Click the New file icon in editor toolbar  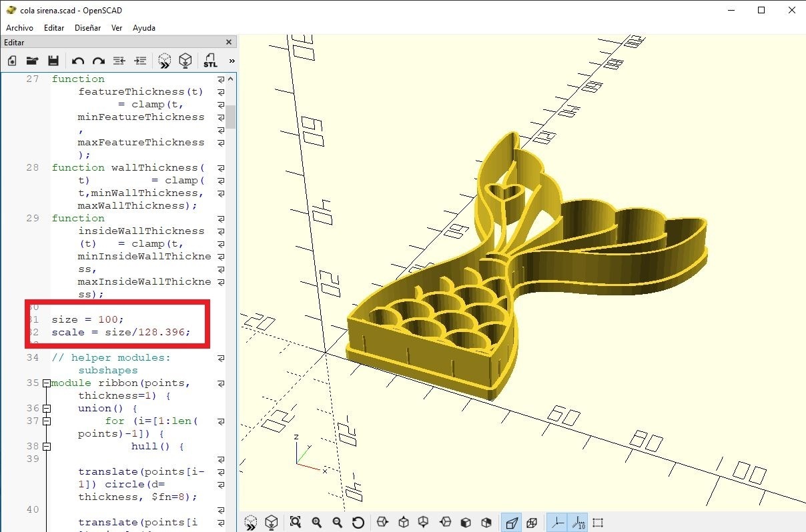coord(11,61)
